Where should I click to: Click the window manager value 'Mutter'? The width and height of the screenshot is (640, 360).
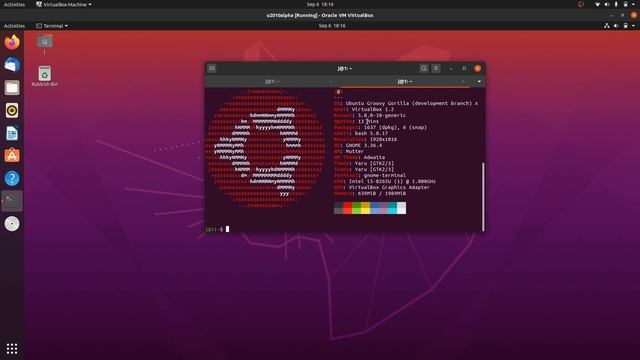[354, 151]
